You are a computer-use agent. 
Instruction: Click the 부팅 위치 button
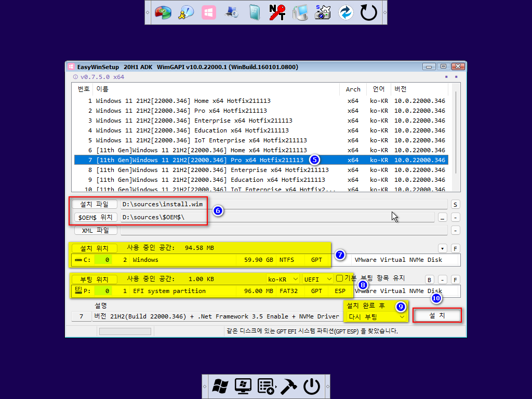click(95, 280)
